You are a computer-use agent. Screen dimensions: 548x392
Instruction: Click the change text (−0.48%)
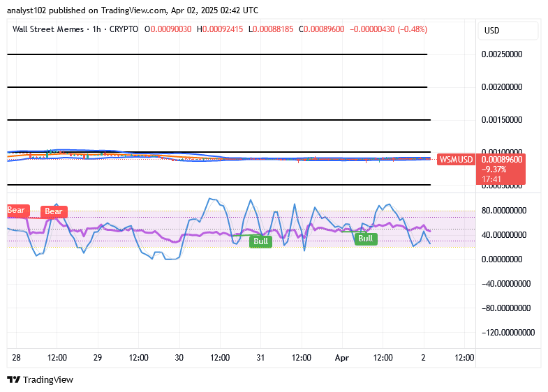coord(413,29)
